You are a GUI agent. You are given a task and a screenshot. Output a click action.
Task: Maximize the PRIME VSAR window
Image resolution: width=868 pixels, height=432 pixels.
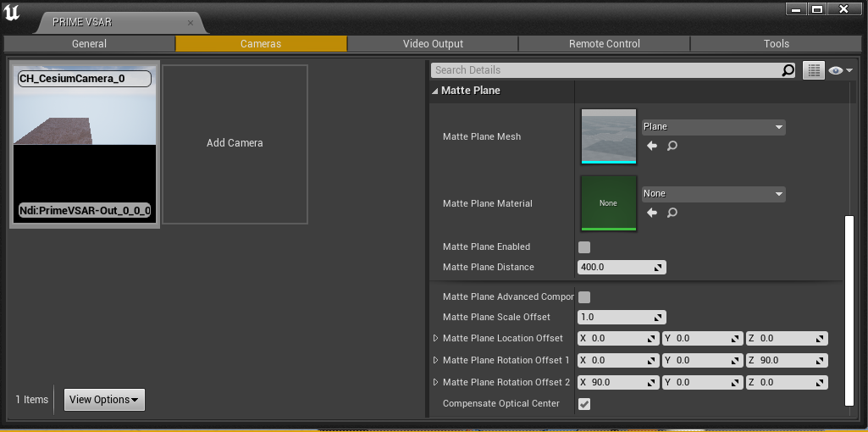point(817,9)
